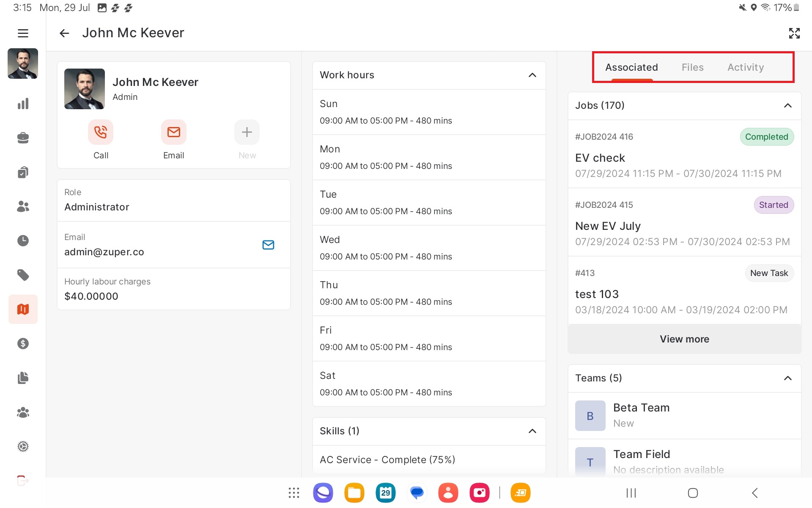This screenshot has height=508, width=812.
Task: Go back using the arrow button
Action: pyautogui.click(x=64, y=33)
